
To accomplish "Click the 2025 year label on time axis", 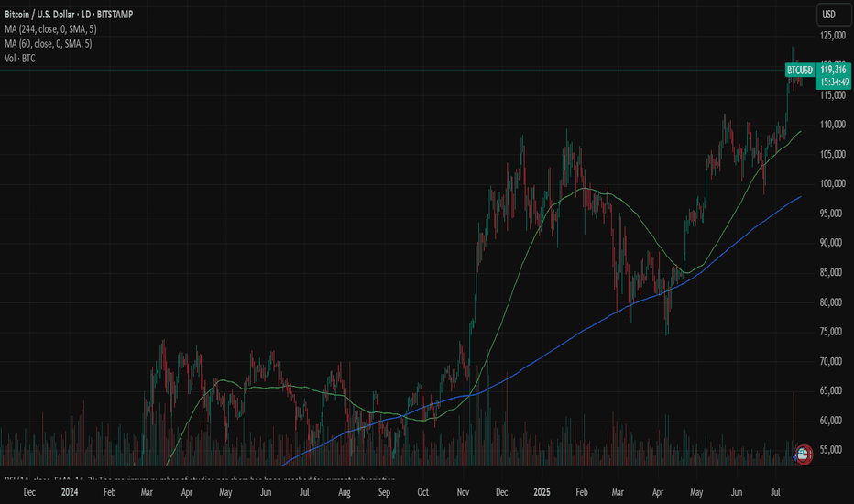I will point(542,493).
